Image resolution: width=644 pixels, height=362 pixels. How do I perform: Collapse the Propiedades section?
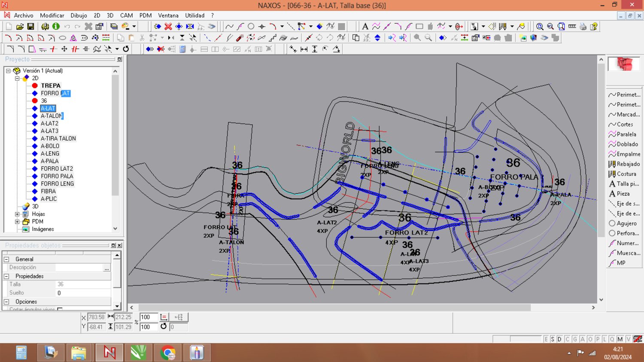(6, 276)
